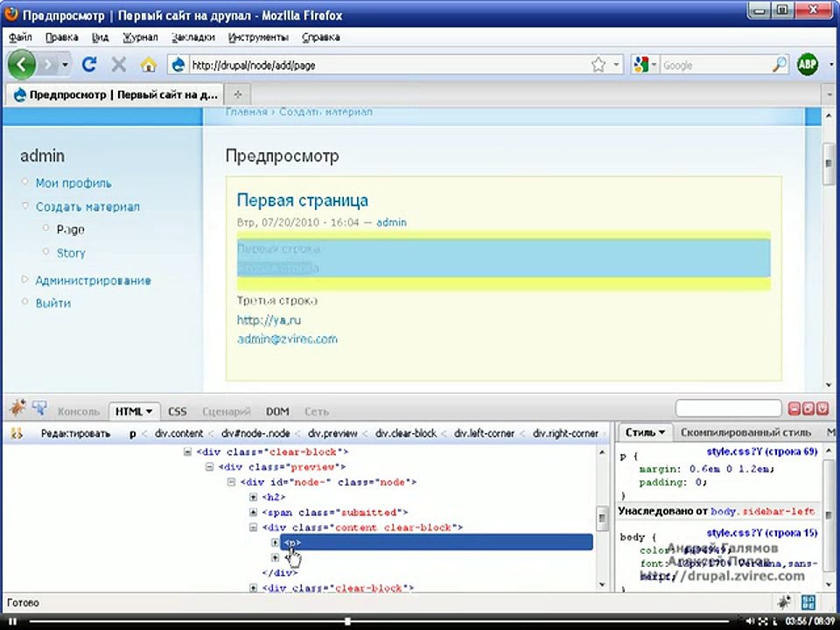Go to home page icon
The image size is (840, 630).
click(149, 65)
